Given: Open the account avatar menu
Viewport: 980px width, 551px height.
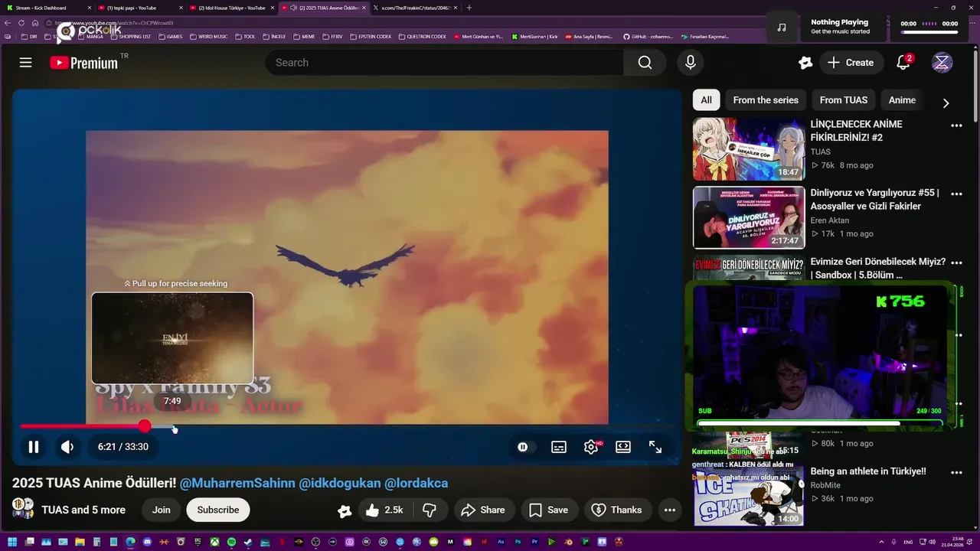Looking at the screenshot, I should [942, 63].
